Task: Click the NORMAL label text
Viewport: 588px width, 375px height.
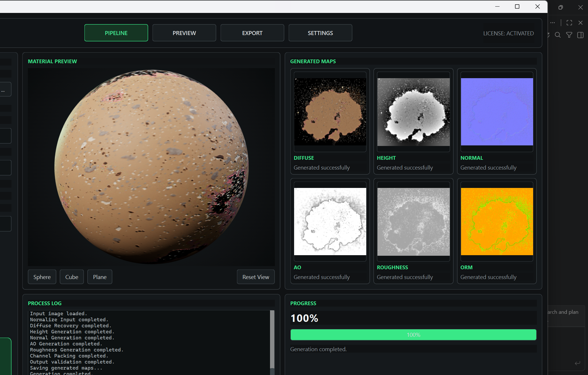Action: tap(472, 158)
